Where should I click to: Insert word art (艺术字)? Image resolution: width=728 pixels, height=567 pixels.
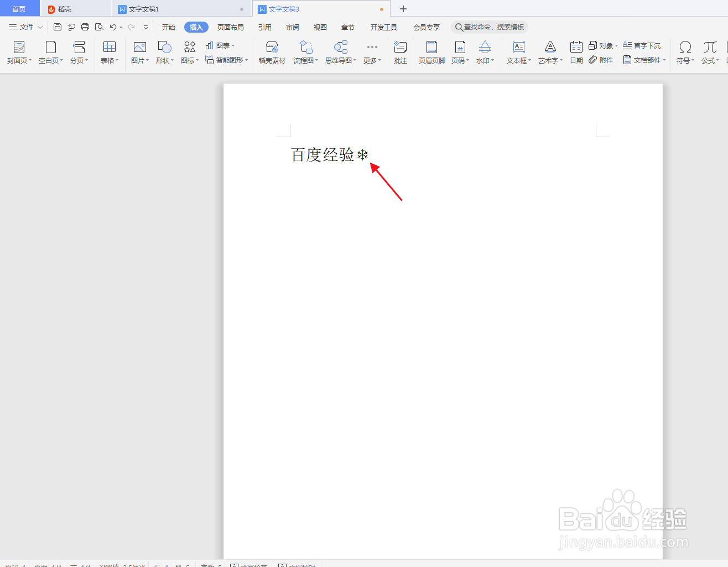(550, 53)
